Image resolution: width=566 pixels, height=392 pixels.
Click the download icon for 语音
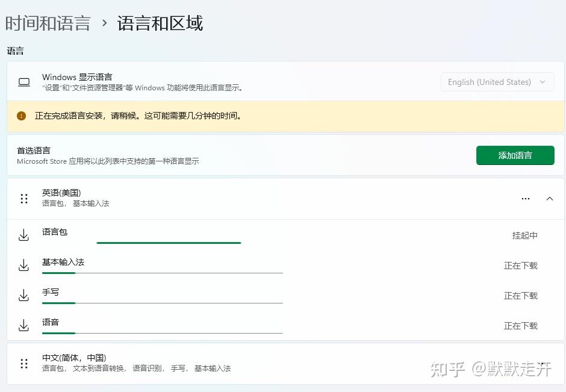coord(24,326)
